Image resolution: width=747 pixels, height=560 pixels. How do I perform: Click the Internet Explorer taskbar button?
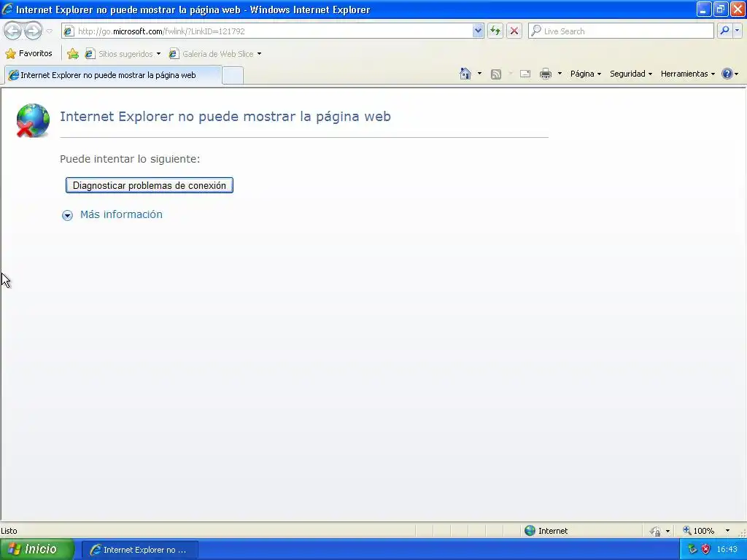click(x=140, y=550)
